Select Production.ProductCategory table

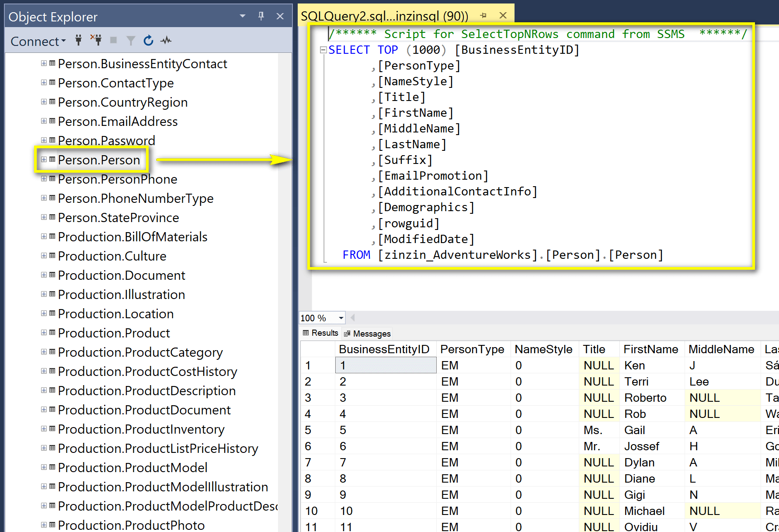[140, 352]
